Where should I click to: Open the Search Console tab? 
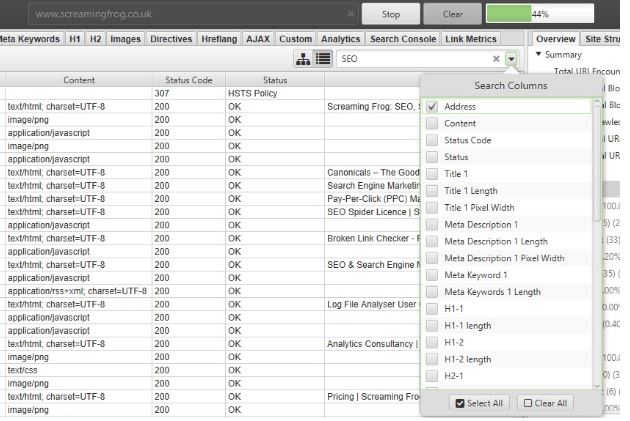click(x=403, y=39)
